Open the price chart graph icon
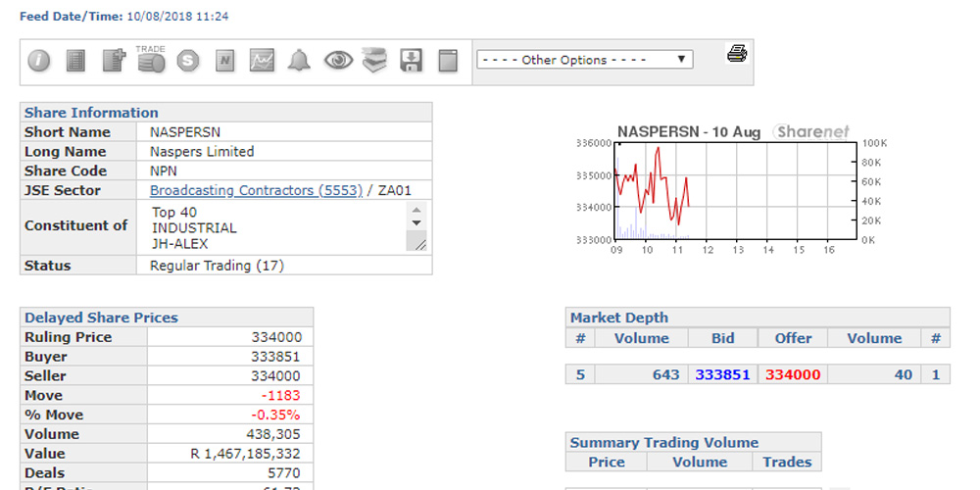The width and height of the screenshot is (980, 490). tap(262, 61)
